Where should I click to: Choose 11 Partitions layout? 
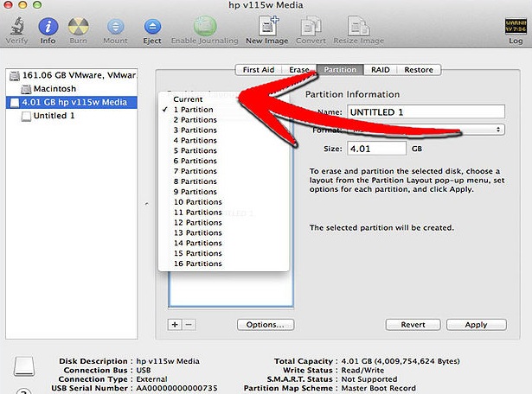[223, 213]
